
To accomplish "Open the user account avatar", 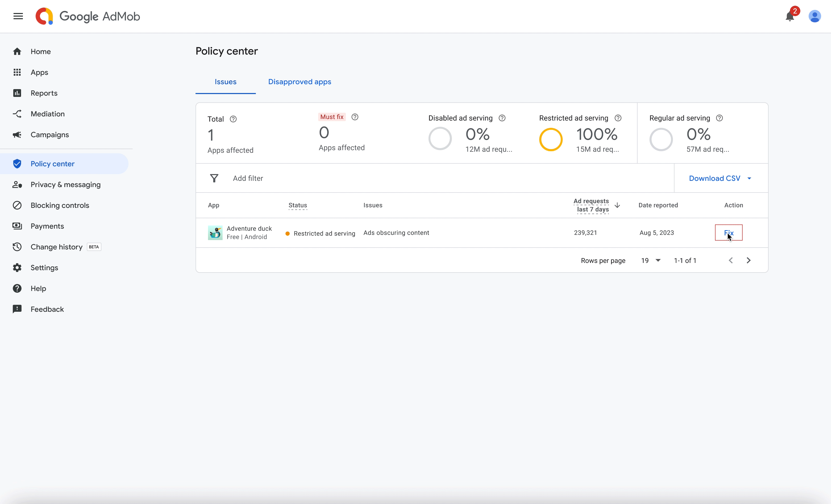I will [x=815, y=16].
